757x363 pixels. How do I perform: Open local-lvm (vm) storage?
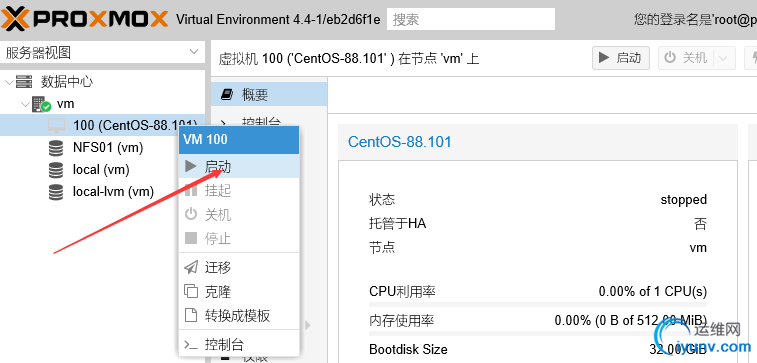(113, 192)
